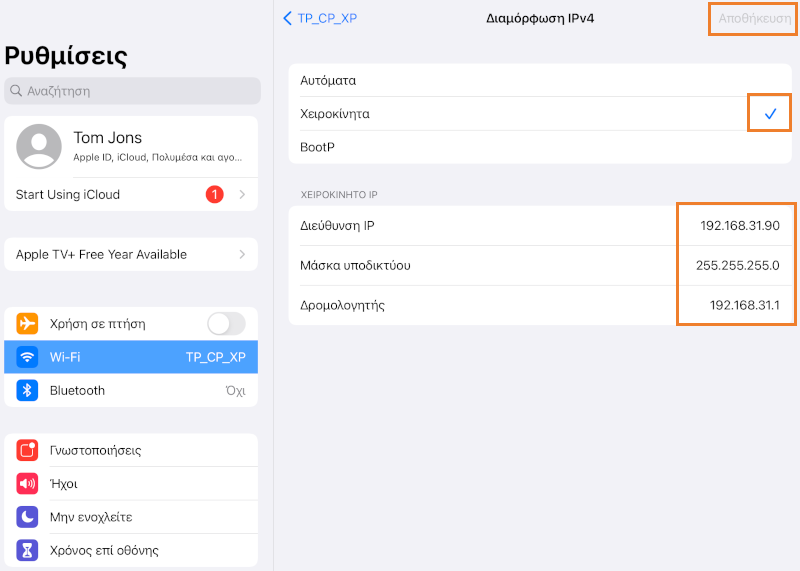This screenshot has height=571, width=800.
Task: Go back to TP_CP_XP network settings
Action: [x=320, y=18]
